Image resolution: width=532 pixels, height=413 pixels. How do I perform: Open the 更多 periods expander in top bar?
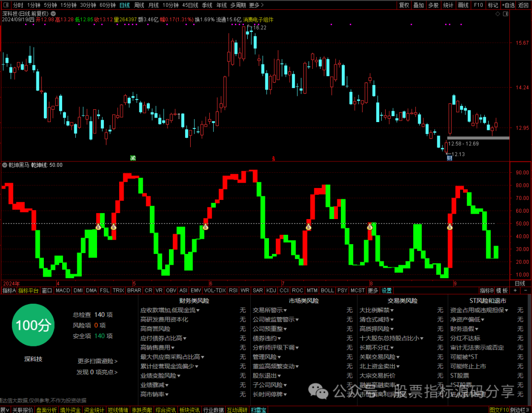[x=256, y=5]
